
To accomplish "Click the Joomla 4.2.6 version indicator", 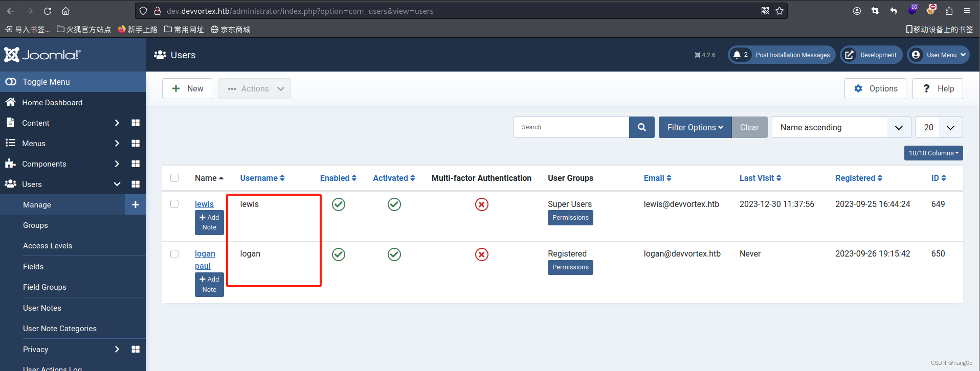I will pos(705,55).
